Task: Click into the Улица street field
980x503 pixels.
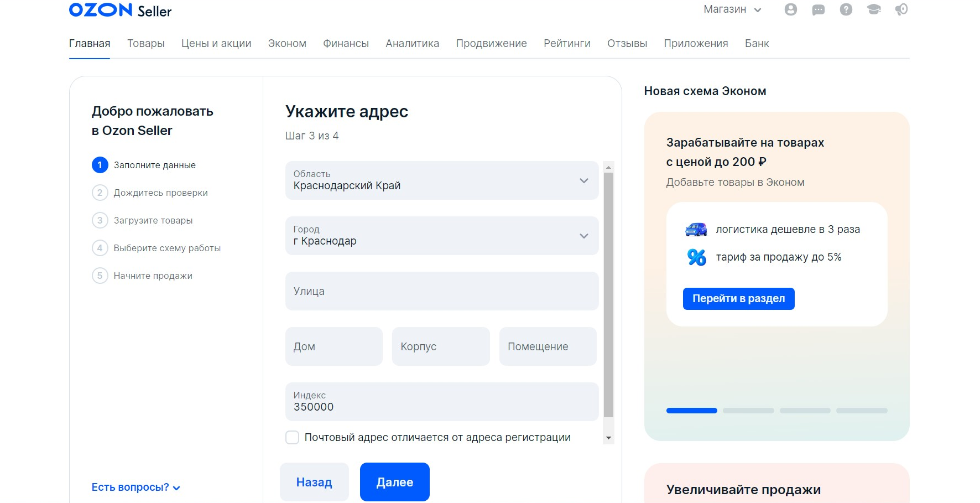Action: [x=441, y=291]
